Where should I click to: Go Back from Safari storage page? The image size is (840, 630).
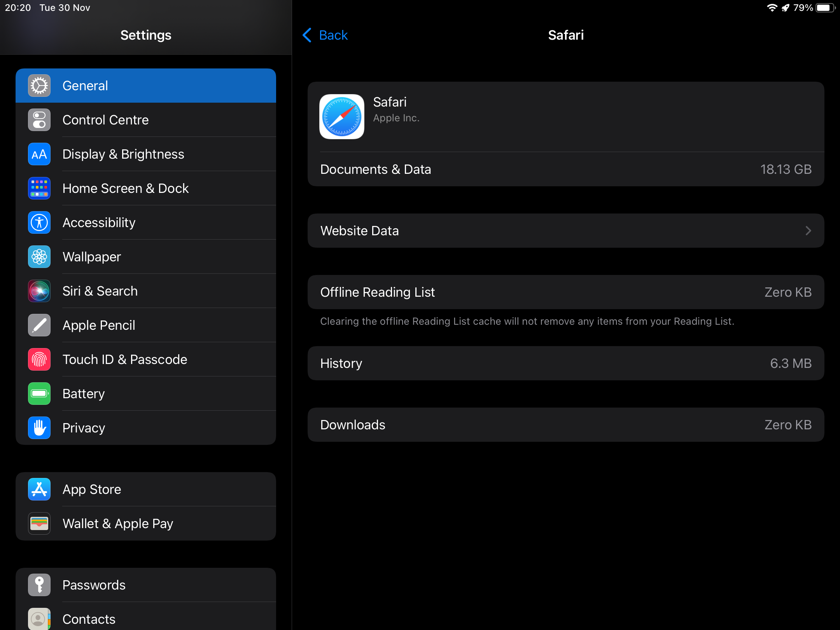(325, 35)
